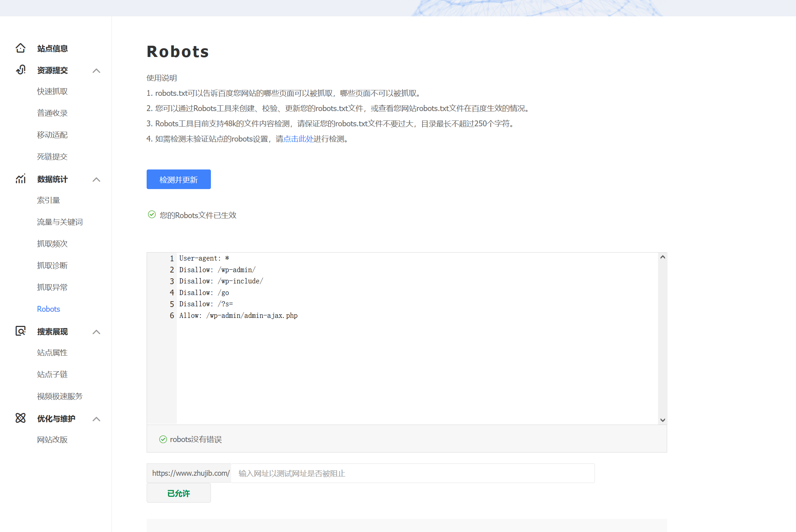This screenshot has width=796, height=532.
Task: Open the 快速抓取 menu item
Action: point(52,91)
